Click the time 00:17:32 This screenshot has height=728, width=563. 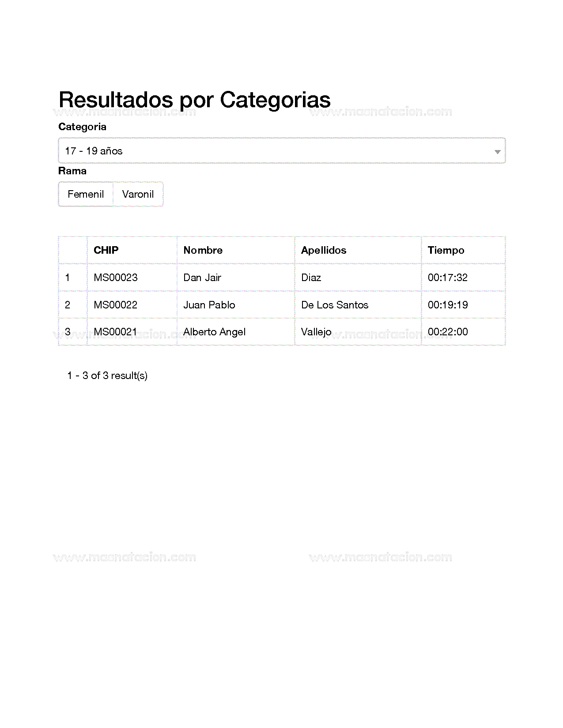point(448,278)
